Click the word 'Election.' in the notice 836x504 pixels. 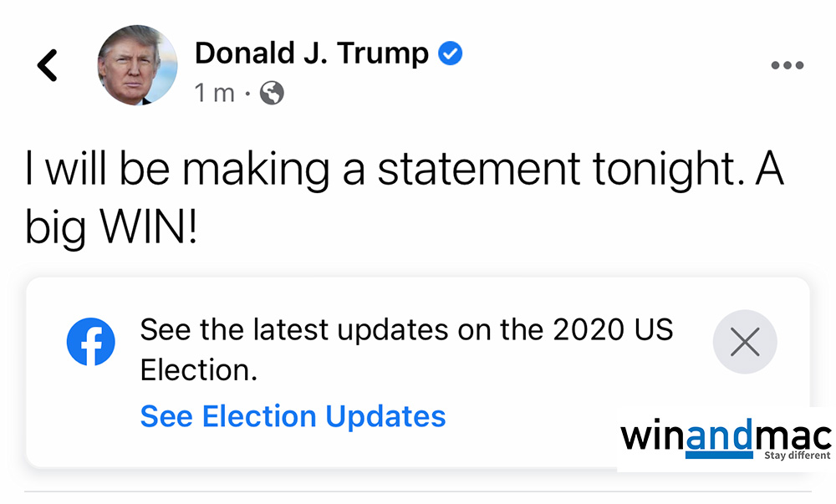[x=199, y=369]
